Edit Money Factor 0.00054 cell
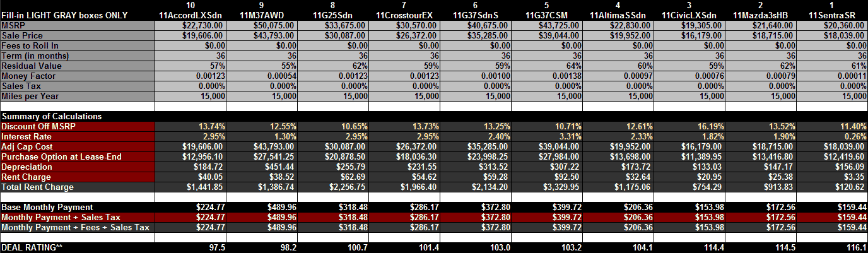The image size is (868, 253). tap(263, 76)
